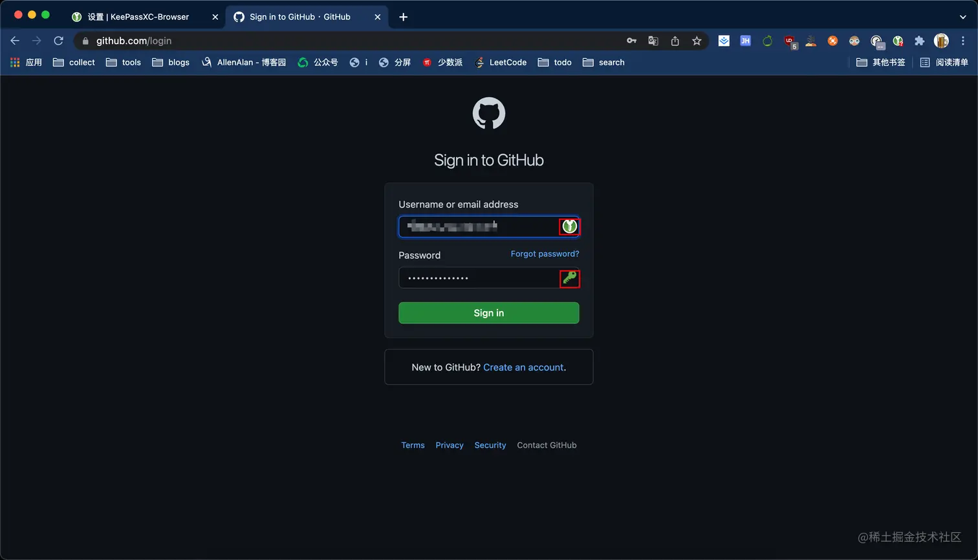The image size is (978, 560).
Task: Click the clock extension icon with gray badge
Action: (x=876, y=41)
